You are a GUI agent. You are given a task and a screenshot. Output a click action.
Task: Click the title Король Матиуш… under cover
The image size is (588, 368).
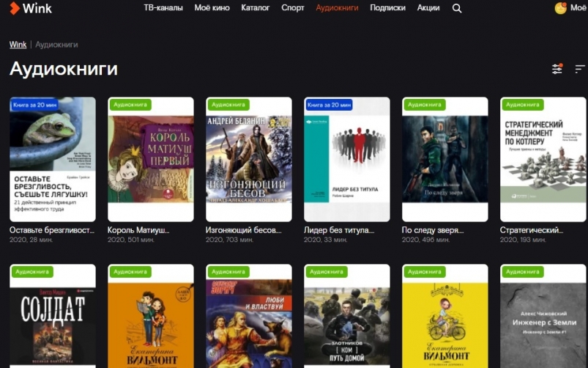[x=138, y=230]
